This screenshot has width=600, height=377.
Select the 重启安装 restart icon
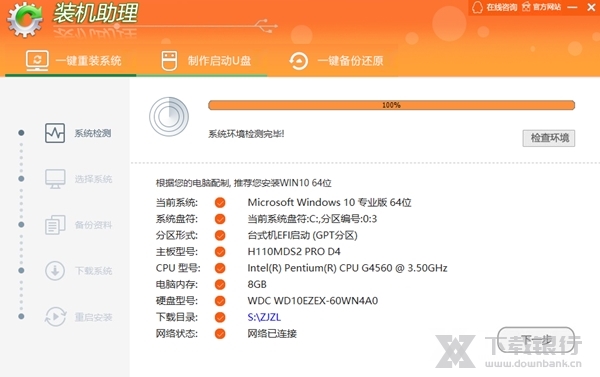point(55,317)
